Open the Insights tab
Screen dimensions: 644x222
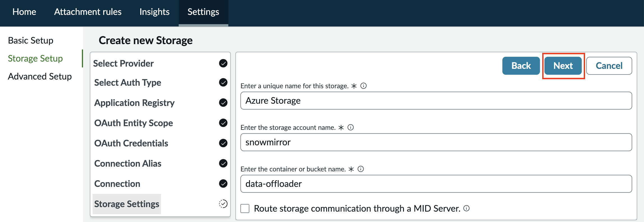click(x=155, y=12)
